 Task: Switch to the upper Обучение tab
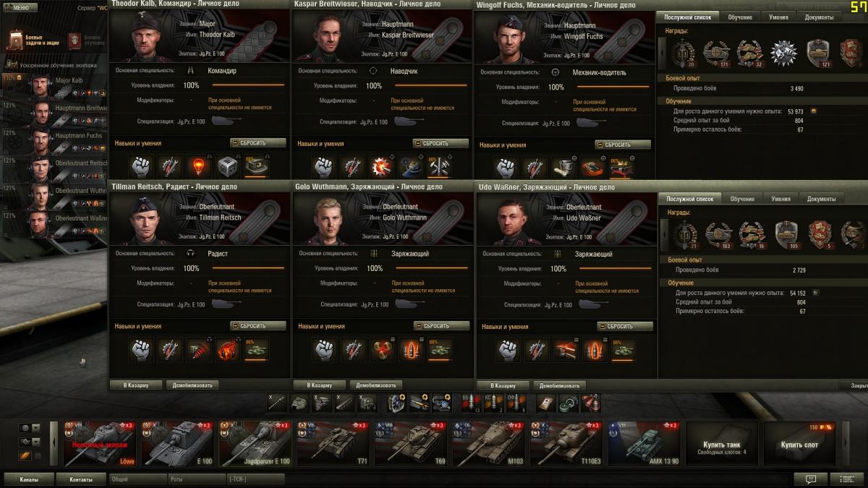coord(740,17)
